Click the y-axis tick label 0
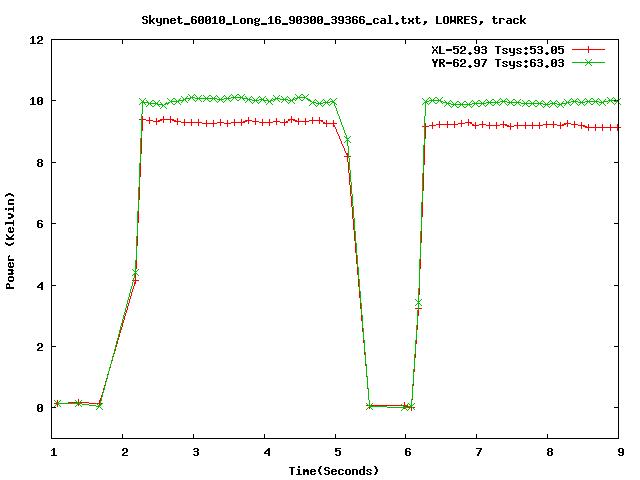Viewport: 640px width, 480px height. pos(40,408)
